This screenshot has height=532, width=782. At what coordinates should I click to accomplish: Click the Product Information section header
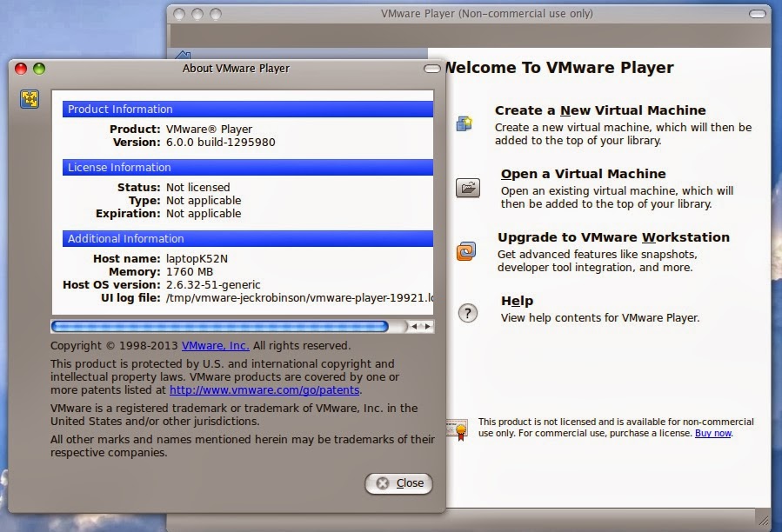(247, 110)
